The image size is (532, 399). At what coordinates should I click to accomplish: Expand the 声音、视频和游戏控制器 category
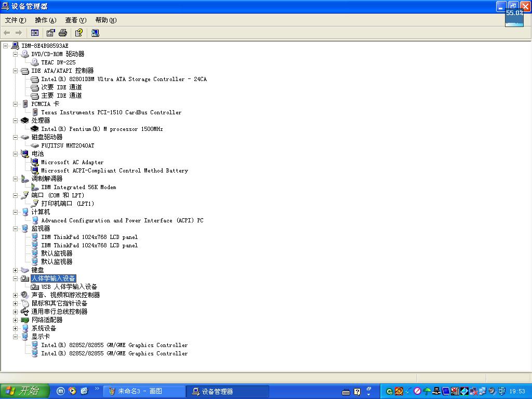[15, 295]
